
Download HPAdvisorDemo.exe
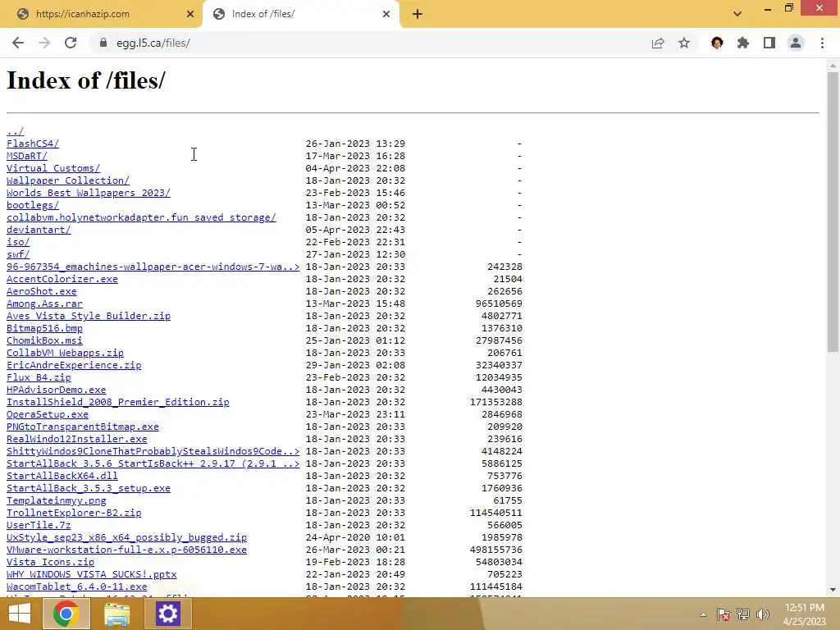[x=57, y=390]
